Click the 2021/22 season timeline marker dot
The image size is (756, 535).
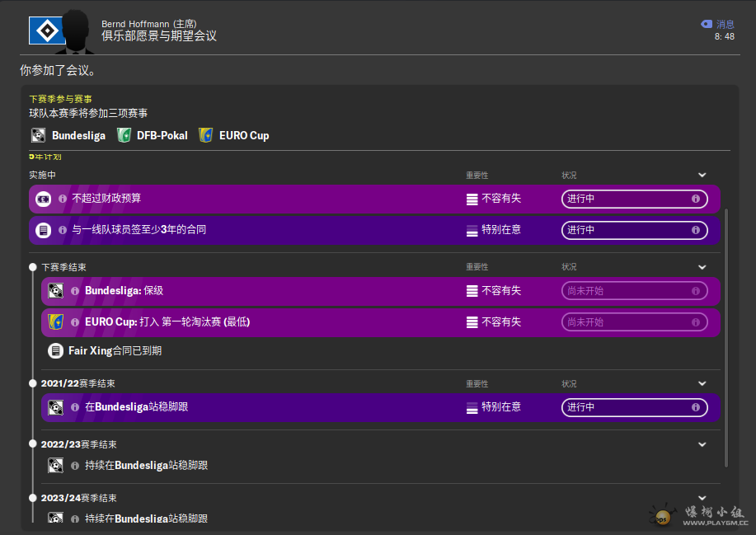point(32,383)
